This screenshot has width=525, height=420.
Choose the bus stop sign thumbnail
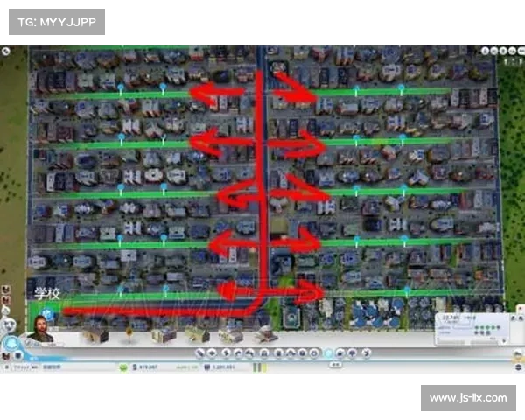tap(129, 335)
